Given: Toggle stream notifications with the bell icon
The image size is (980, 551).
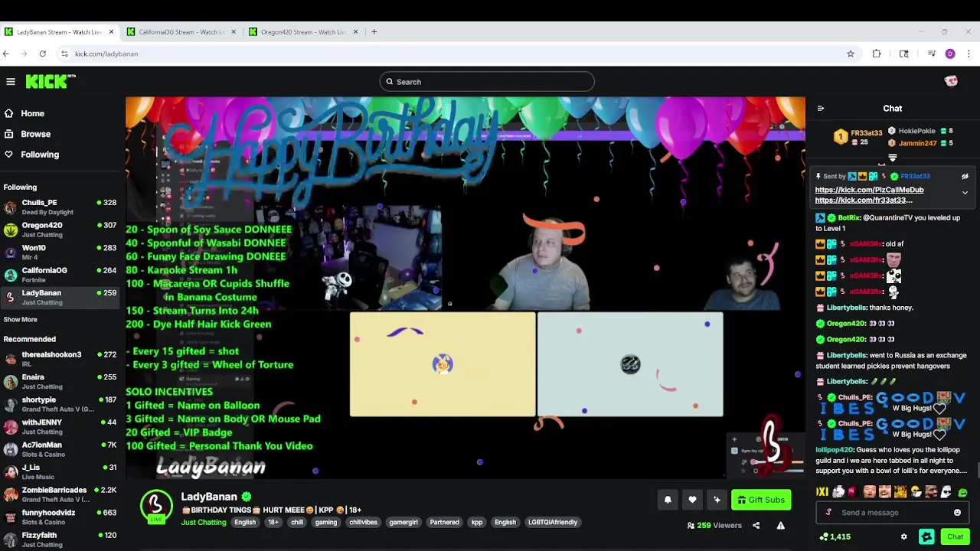Looking at the screenshot, I should (668, 500).
